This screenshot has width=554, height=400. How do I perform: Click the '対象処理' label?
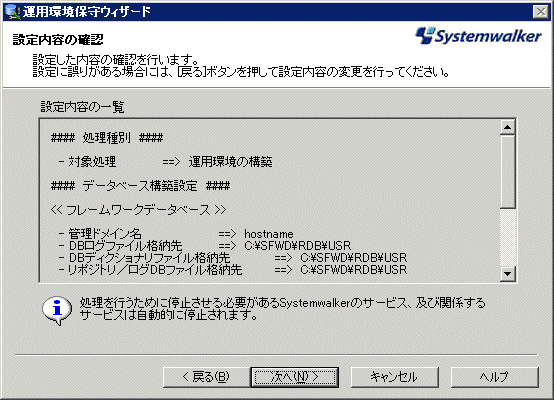(92, 162)
